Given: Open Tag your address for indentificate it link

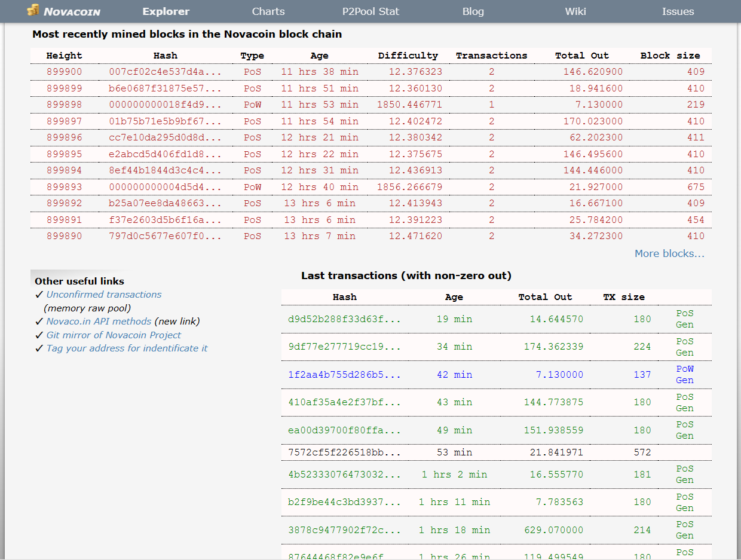Looking at the screenshot, I should pyautogui.click(x=127, y=348).
